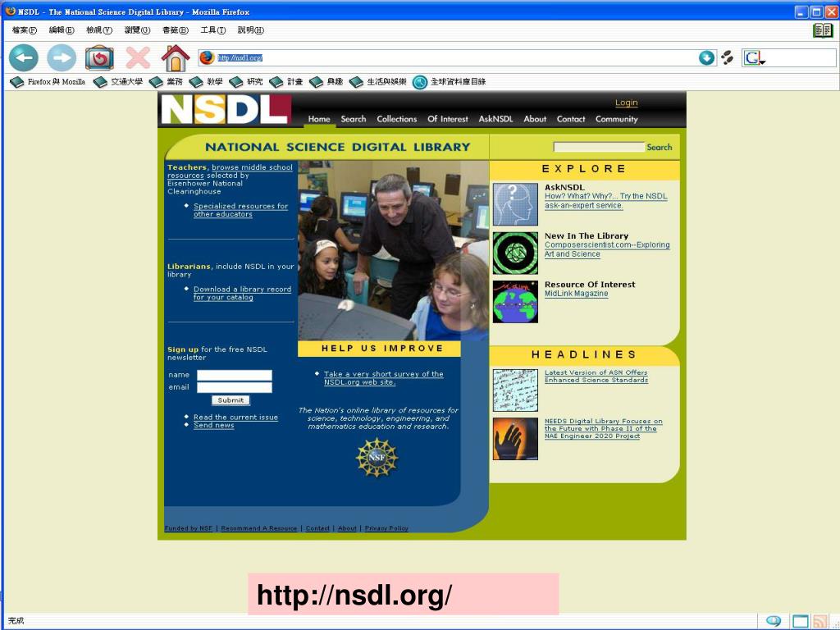Open the Contact nav tab
840x630 pixels.
point(571,119)
